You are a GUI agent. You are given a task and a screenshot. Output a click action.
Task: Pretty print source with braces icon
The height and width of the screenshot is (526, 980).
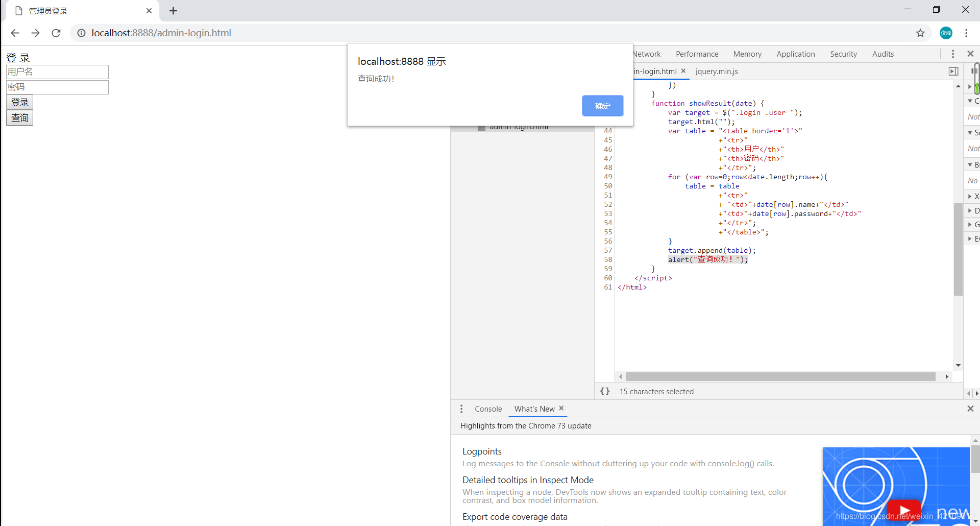point(605,391)
